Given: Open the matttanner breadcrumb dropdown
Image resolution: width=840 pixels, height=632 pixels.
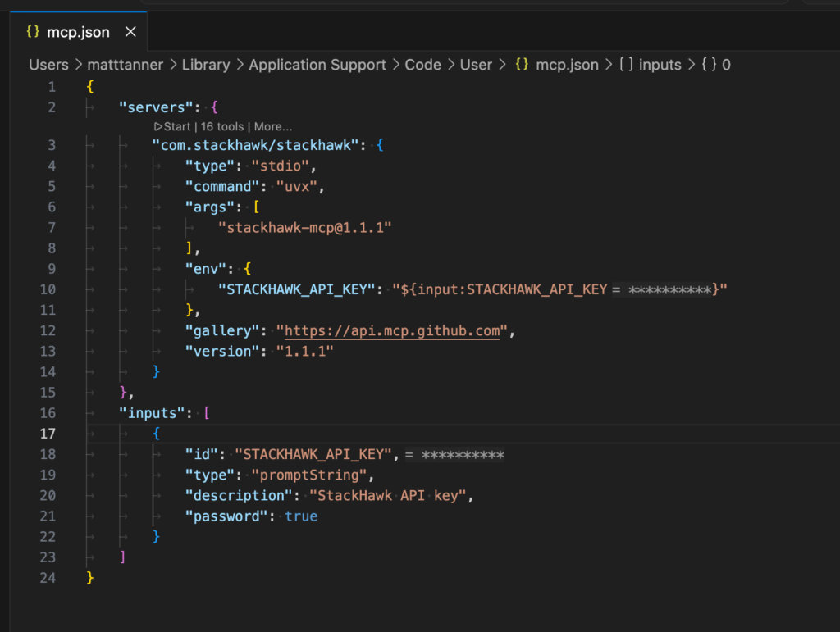Looking at the screenshot, I should click(125, 64).
